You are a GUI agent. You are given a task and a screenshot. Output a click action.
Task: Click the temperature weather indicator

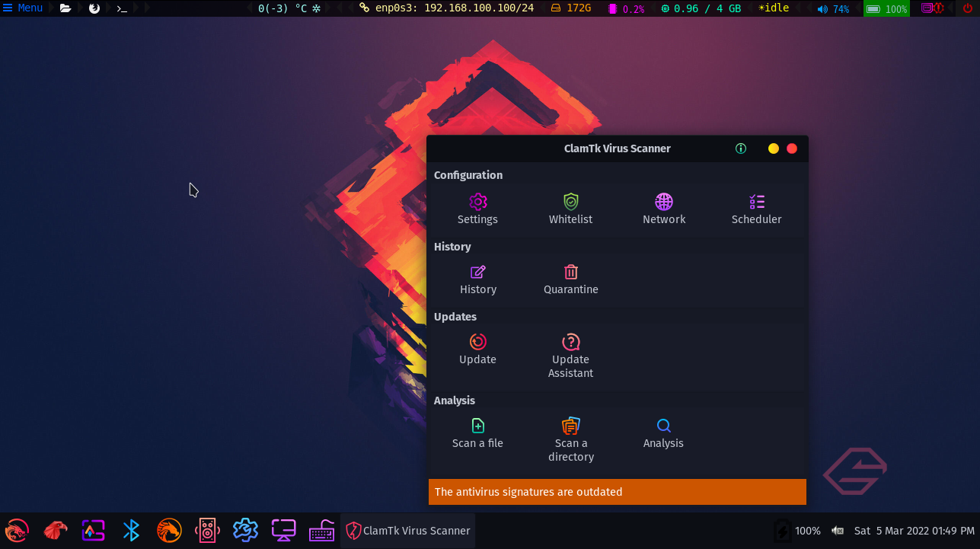[x=289, y=8]
